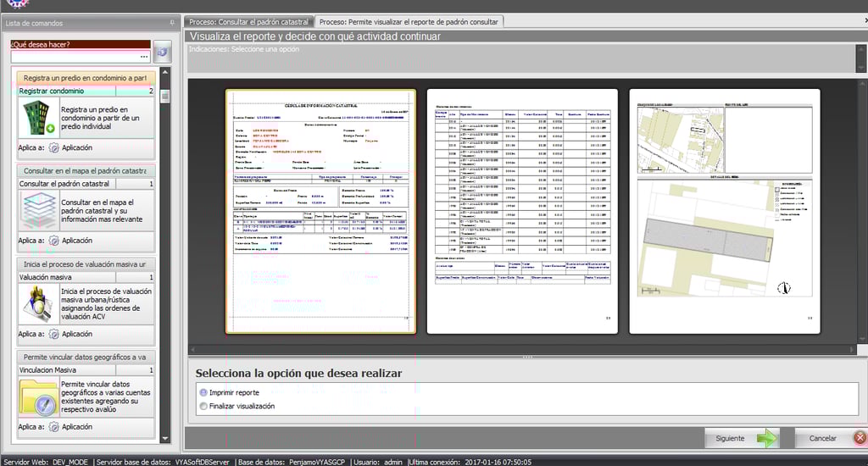Click the gear icon under Valuación masiva
This screenshot has width=868, height=466.
[54, 334]
